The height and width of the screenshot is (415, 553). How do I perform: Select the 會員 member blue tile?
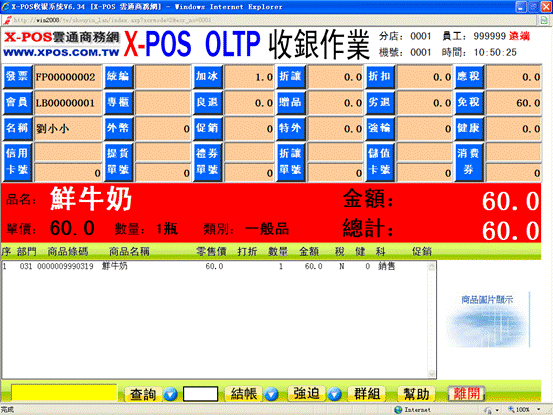click(18, 103)
